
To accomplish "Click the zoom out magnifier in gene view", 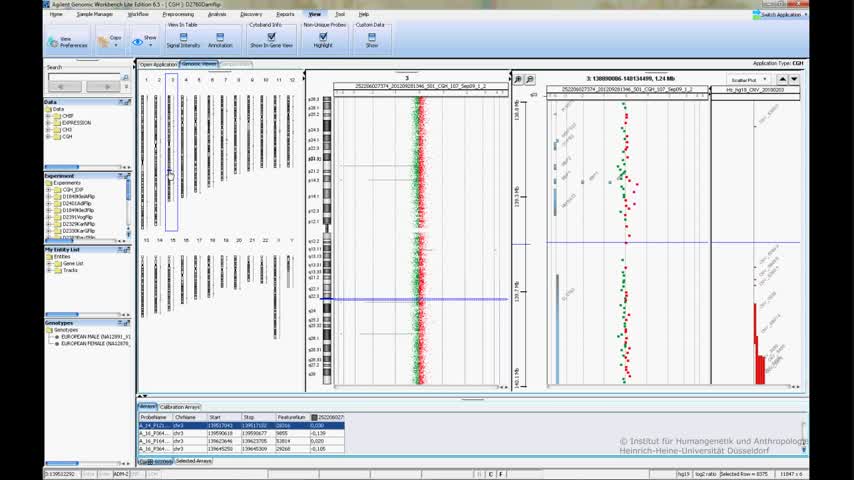I will coord(530,79).
